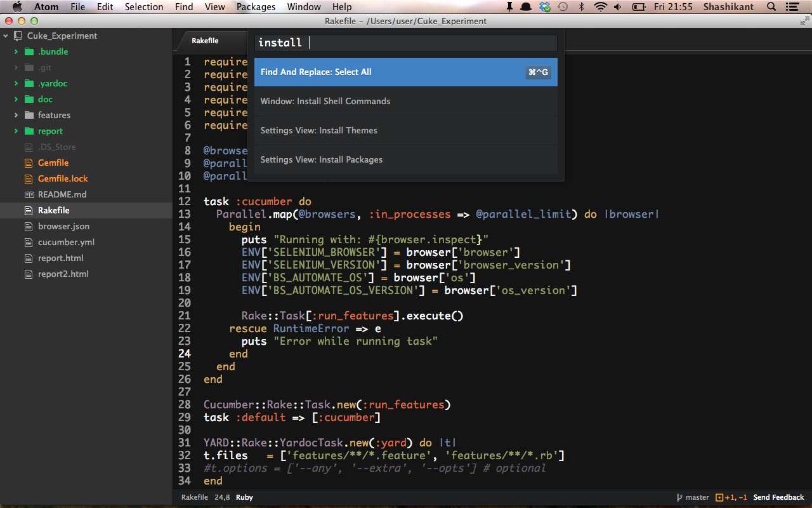This screenshot has height=508, width=812.
Task: Collapse the Cuke_Experiment root folder
Action: click(x=6, y=36)
